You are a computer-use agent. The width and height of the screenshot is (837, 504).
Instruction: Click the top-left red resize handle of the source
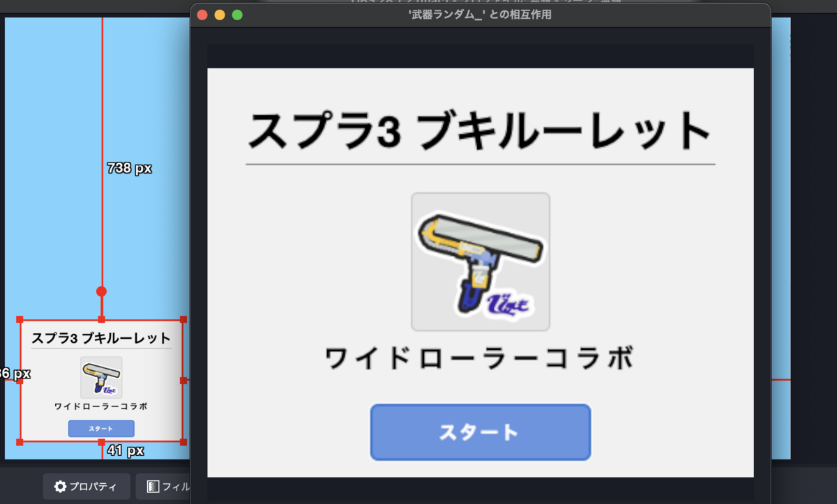pos(20,319)
